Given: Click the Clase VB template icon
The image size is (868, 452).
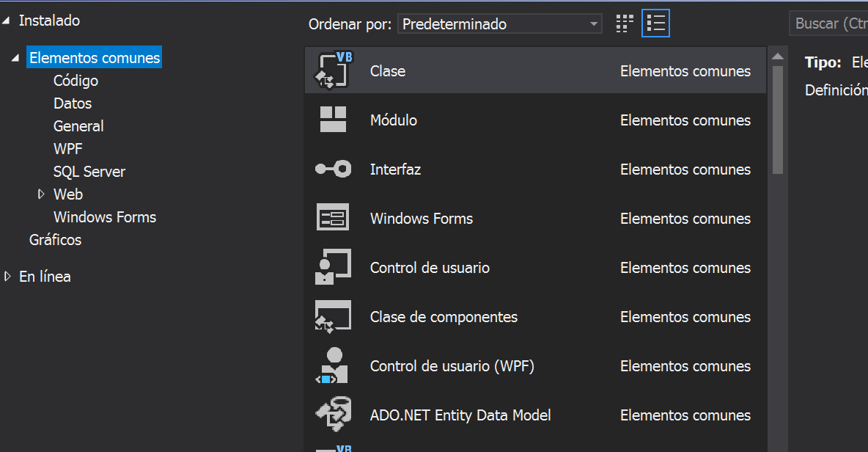Looking at the screenshot, I should coord(333,71).
